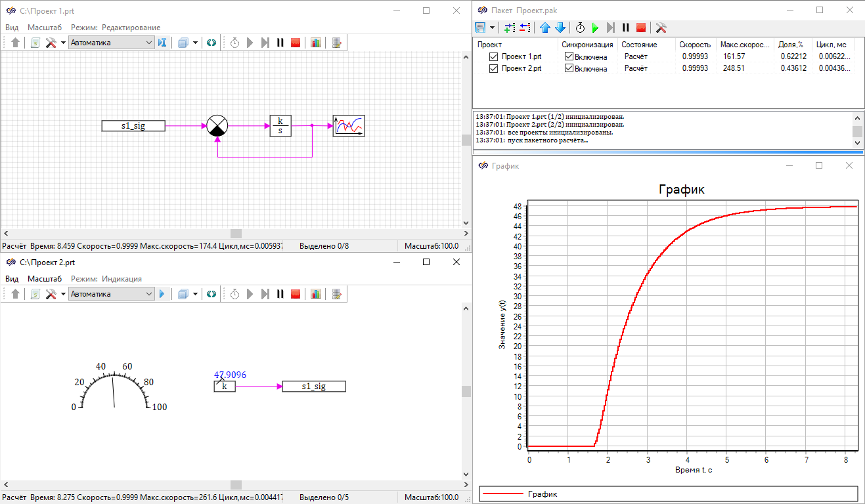Viewport: 865px width, 504px height.
Task: Expand the save dropdown arrow in package window
Action: click(492, 28)
